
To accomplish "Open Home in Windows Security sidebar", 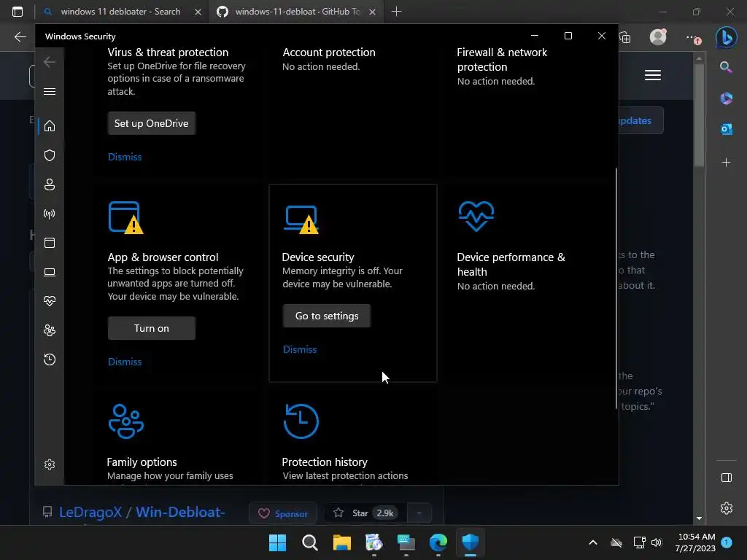I will (50, 126).
